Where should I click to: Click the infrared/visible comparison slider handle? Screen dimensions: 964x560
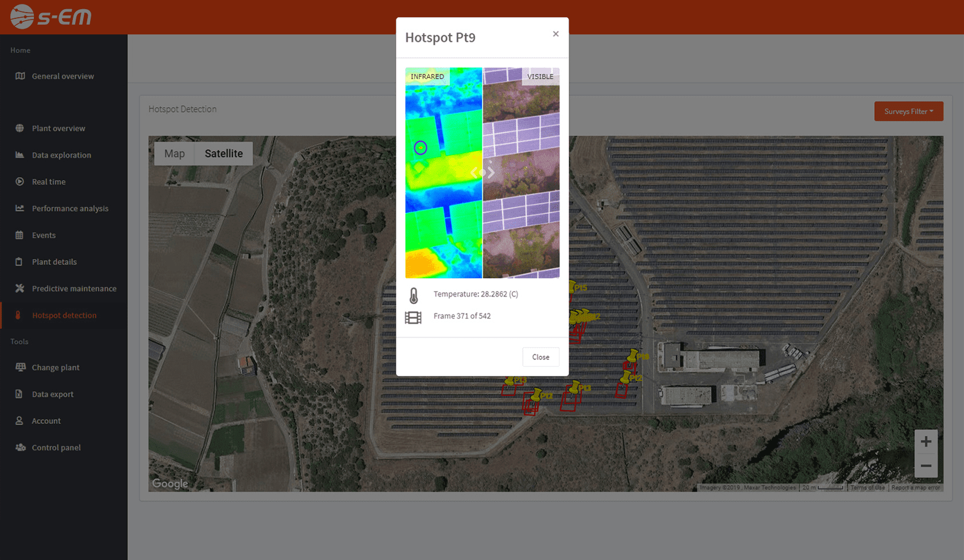pyautogui.click(x=483, y=172)
